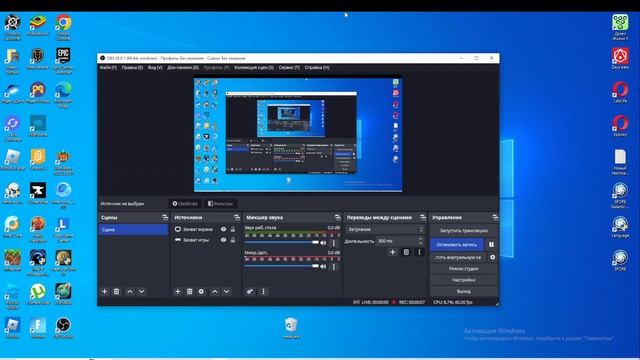
Task: Open the source Фильтры button
Action: click(220, 203)
